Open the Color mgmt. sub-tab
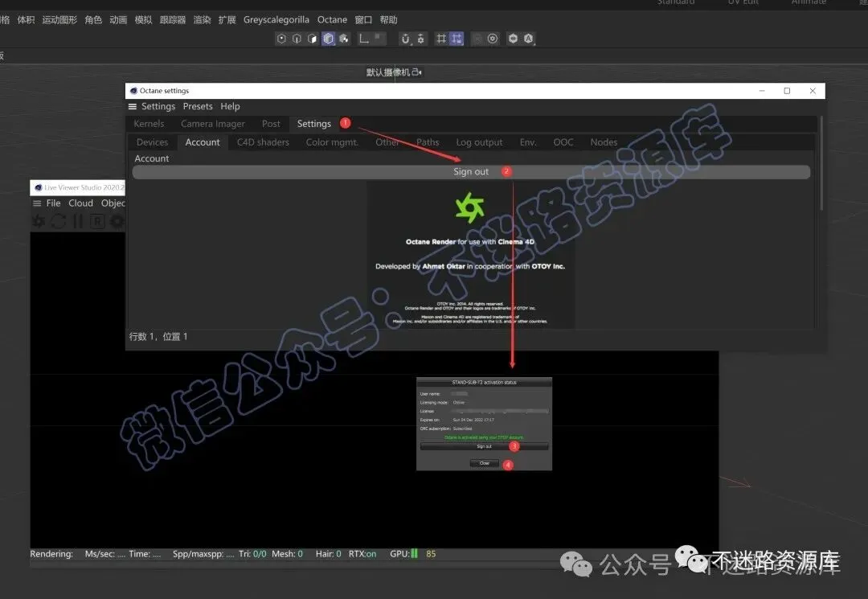This screenshot has width=868, height=599. tap(332, 142)
